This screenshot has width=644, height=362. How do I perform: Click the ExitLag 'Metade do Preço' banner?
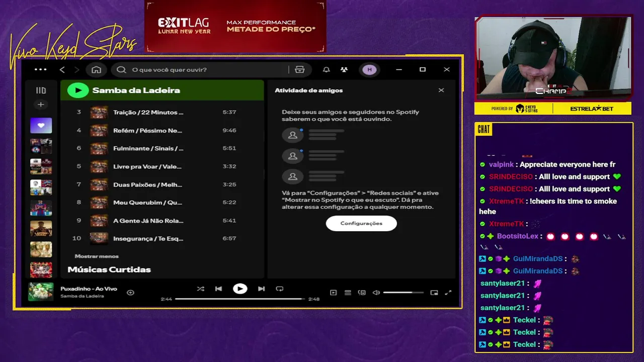[235, 26]
